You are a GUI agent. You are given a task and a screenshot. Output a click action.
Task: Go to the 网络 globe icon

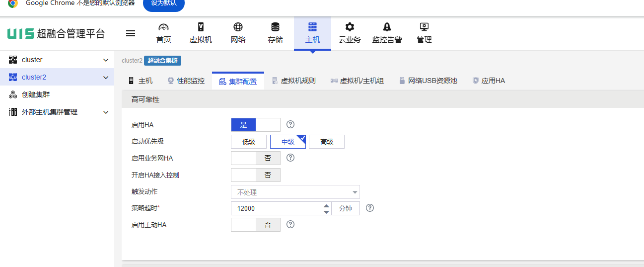pos(238,27)
